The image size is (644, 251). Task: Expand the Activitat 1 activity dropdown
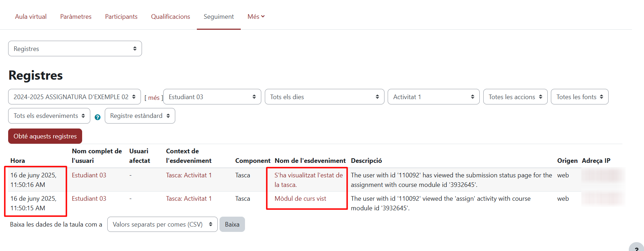coord(433,97)
